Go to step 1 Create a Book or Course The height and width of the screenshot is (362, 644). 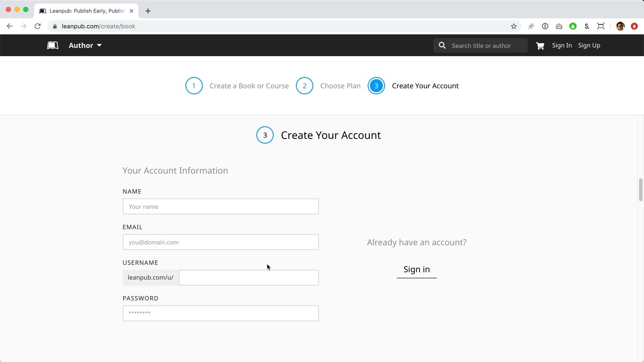pos(237,86)
